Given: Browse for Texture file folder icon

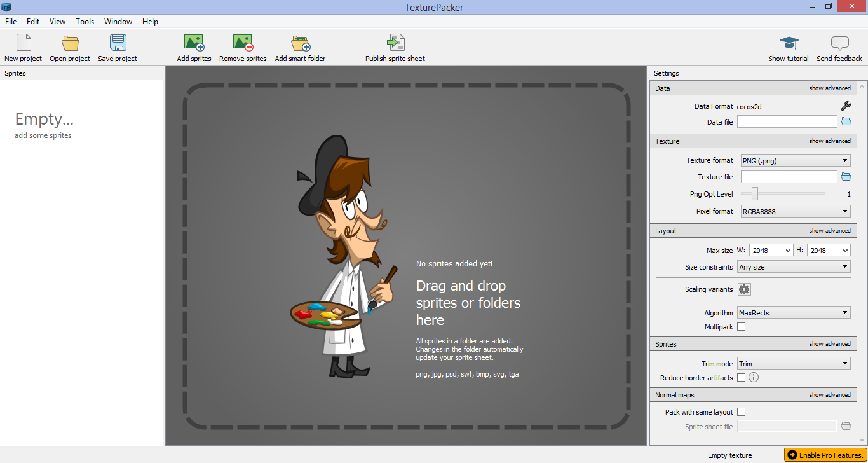Looking at the screenshot, I should 846,177.
